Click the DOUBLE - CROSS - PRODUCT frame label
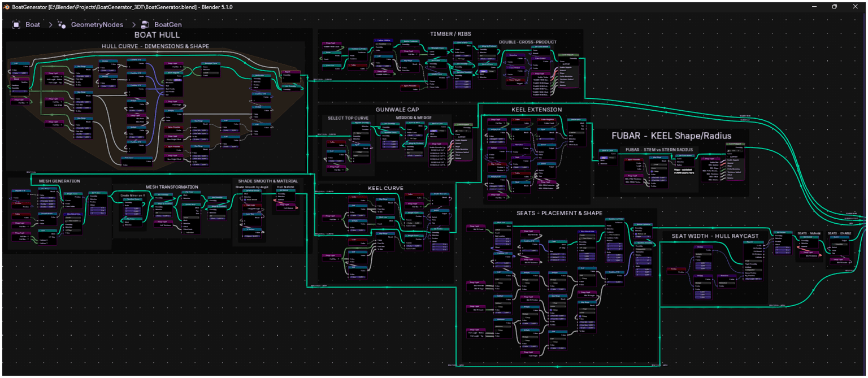 click(528, 42)
